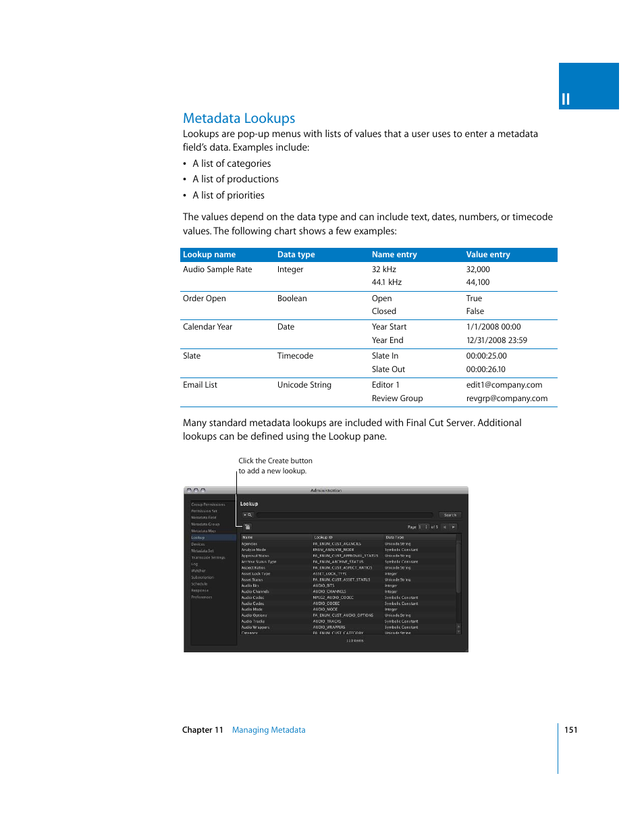Select the Audio Codec row with MPEG2_AUDIO_CODEC
The height and width of the screenshot is (834, 644).
pyautogui.click(x=348, y=598)
